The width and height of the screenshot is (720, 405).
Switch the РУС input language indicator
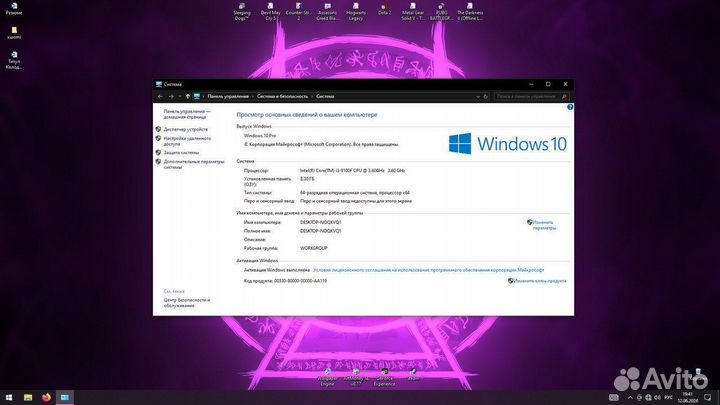pyautogui.click(x=668, y=397)
